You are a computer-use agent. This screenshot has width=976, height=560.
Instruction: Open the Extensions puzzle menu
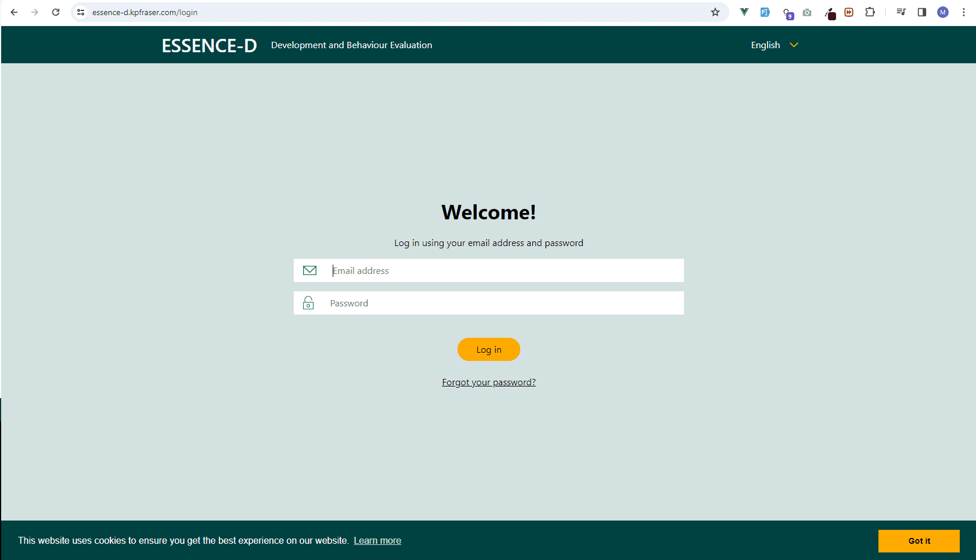pos(870,12)
